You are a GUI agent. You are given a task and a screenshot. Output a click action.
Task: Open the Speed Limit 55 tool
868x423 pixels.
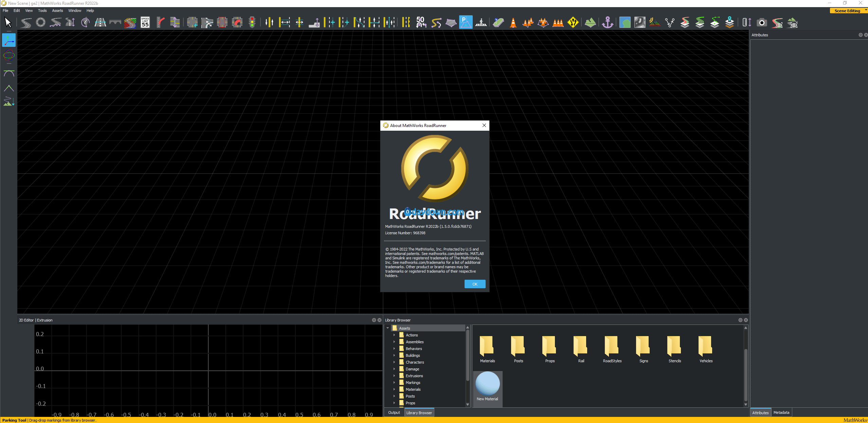click(x=145, y=23)
